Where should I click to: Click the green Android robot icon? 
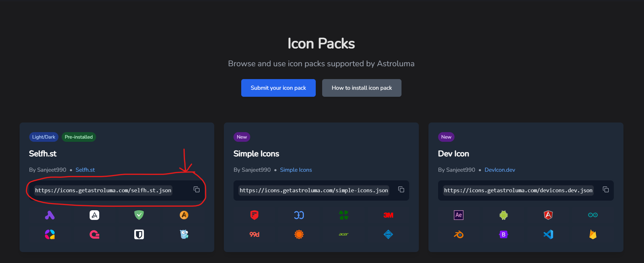504,215
